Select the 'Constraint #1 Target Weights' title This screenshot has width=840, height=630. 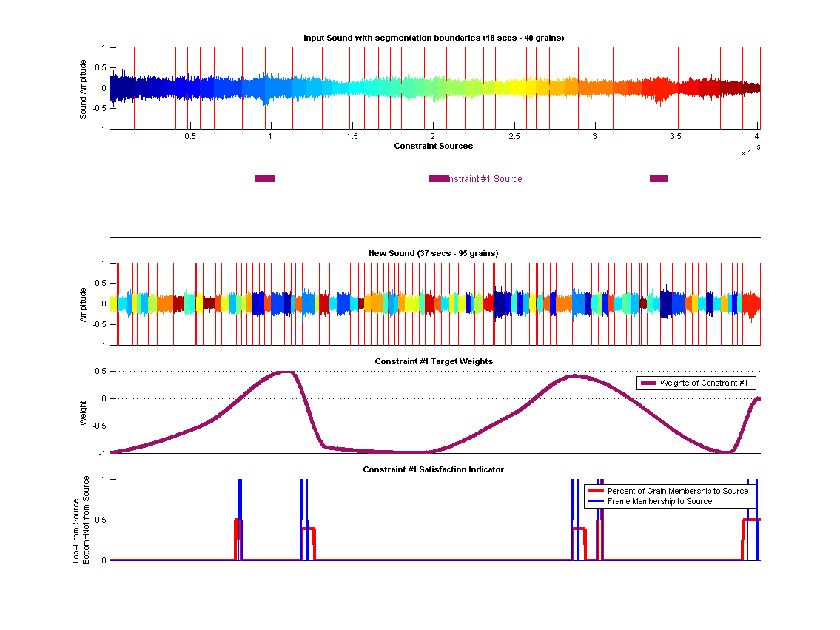[x=434, y=361]
